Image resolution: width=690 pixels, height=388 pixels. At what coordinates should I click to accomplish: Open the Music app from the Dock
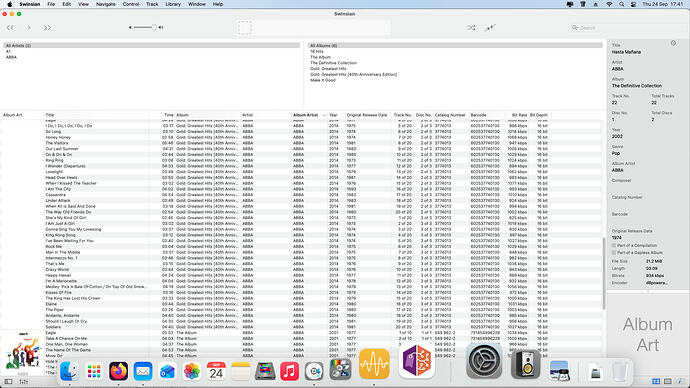[x=289, y=371]
